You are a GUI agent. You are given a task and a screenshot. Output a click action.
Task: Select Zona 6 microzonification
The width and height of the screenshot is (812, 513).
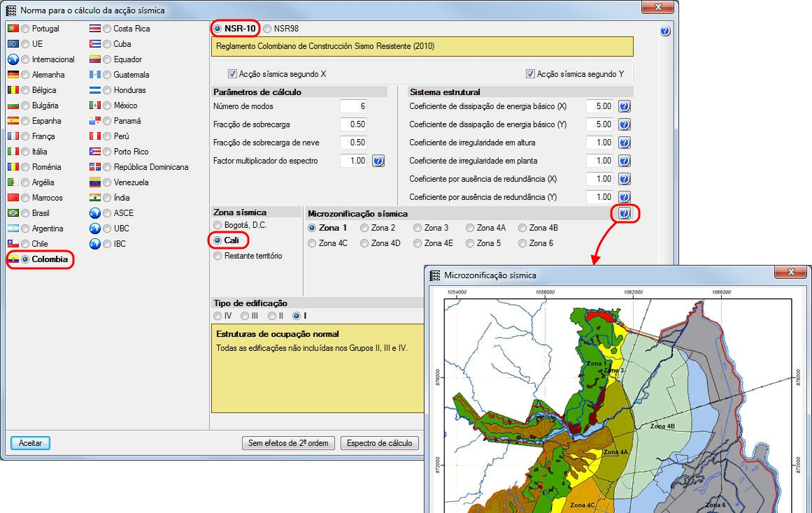pos(522,243)
